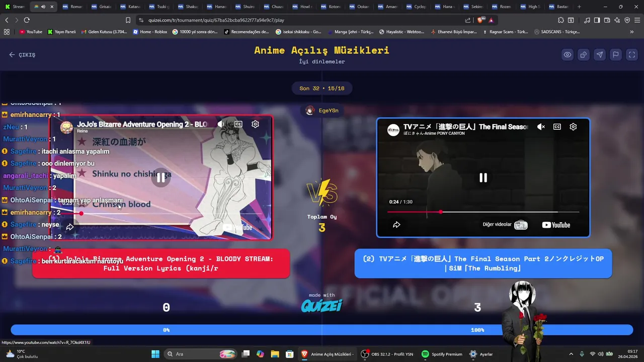
Task: Click the flag report icon in Quizei header
Action: 616,55
